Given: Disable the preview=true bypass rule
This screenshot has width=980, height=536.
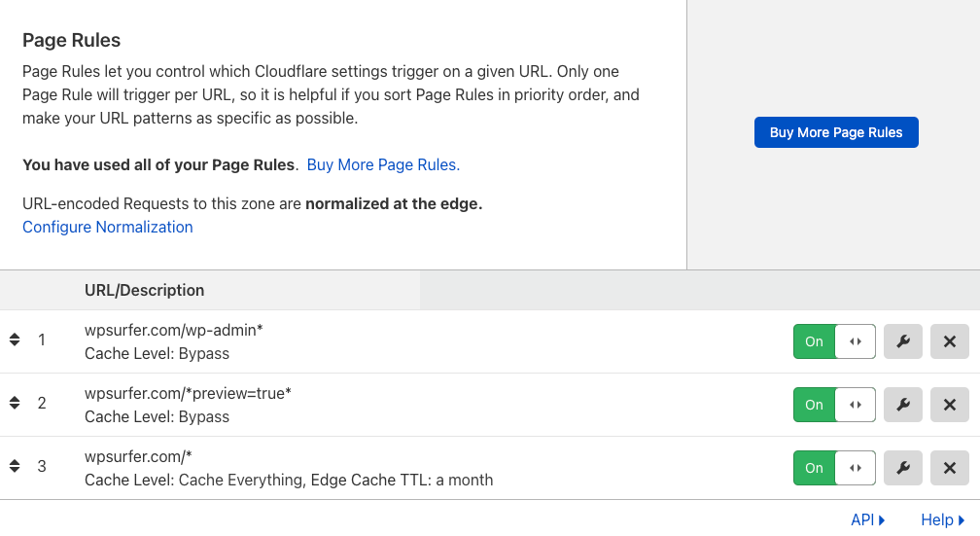Looking at the screenshot, I should point(834,405).
